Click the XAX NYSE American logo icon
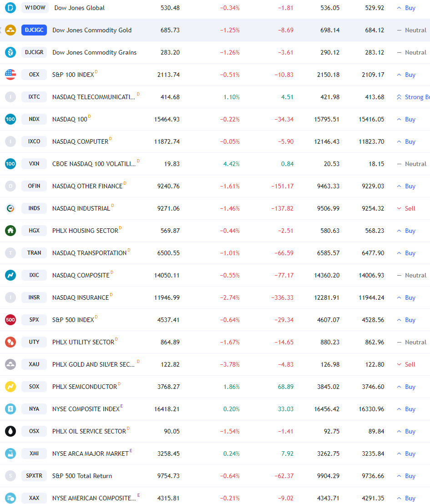Viewport: 430px width, 504px height. [x=10, y=498]
